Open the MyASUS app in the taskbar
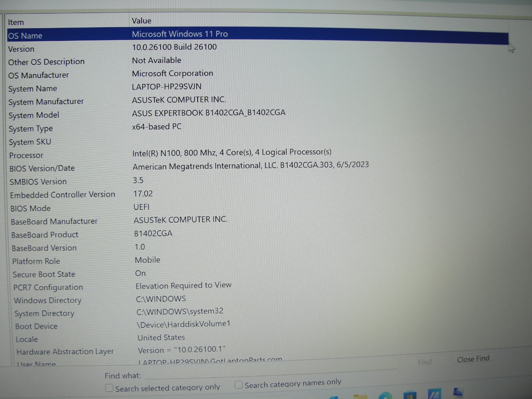The height and width of the screenshot is (399, 532). pyautogui.click(x=434, y=394)
